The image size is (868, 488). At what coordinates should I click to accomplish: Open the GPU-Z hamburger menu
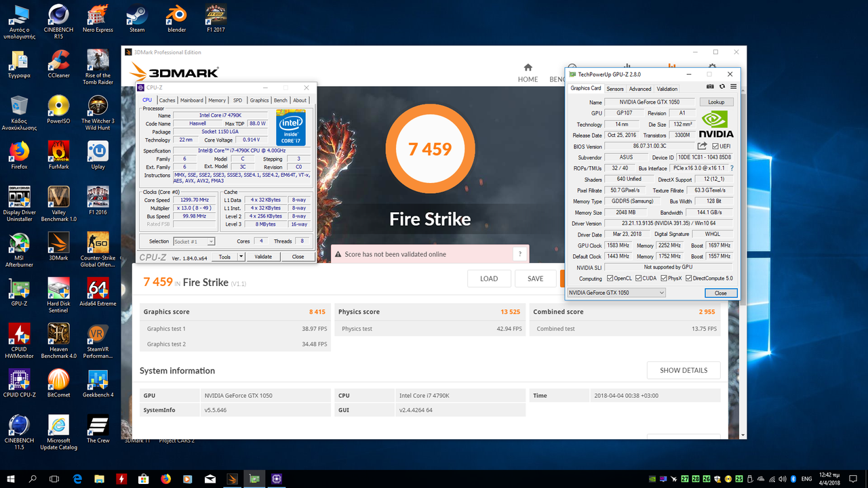click(x=733, y=87)
